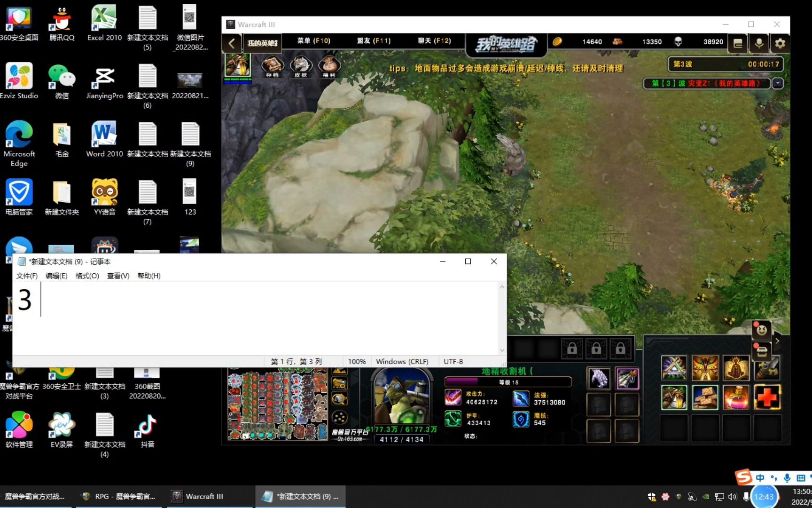Click the gold coin resource icon

click(x=557, y=41)
